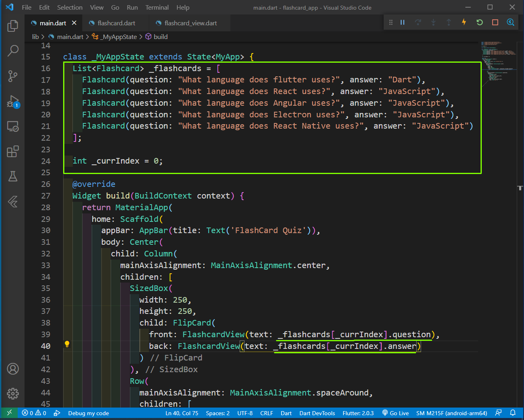Stop the debug session

tap(495, 23)
